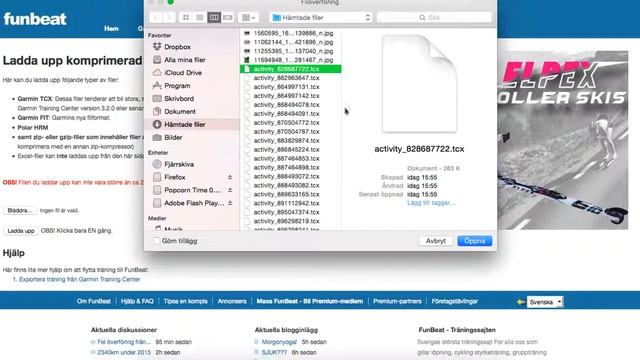Toggle Göm tillägg checkbox
The image size is (640, 360).
[x=156, y=241]
